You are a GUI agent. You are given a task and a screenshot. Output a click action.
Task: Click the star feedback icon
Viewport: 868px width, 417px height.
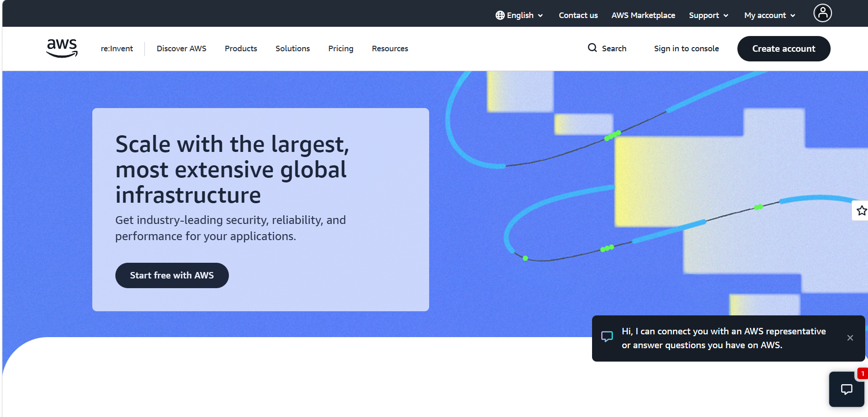tap(861, 211)
